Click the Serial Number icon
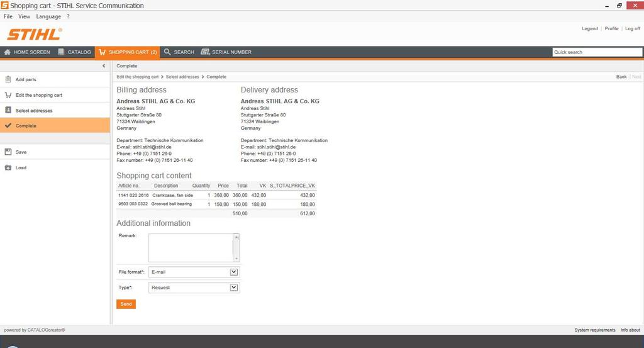The image size is (644, 348). [205, 52]
